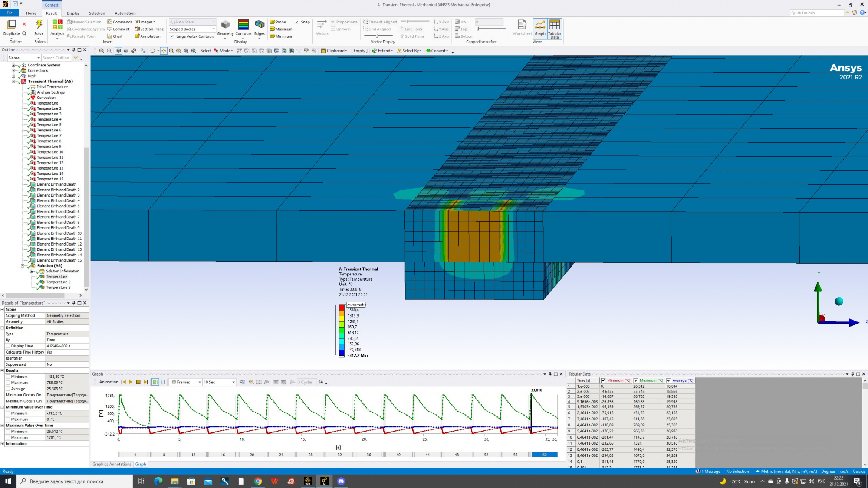This screenshot has height=488, width=868.
Task: Toggle the Snap checkbox
Action: pos(297,22)
